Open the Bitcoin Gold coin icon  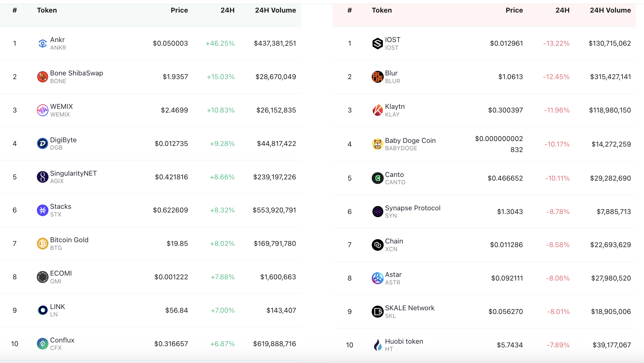[43, 244]
